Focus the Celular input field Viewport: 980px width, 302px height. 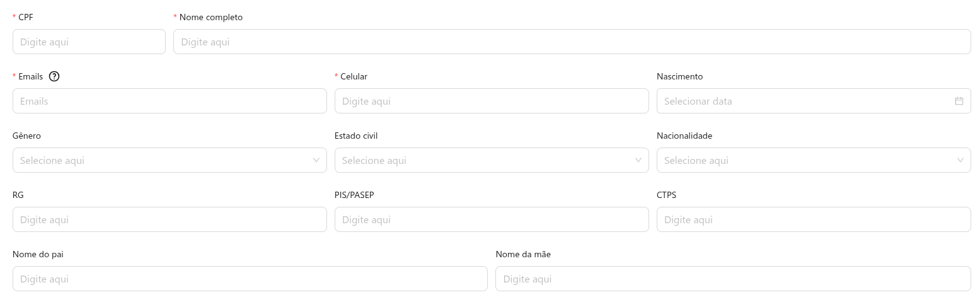tap(491, 101)
